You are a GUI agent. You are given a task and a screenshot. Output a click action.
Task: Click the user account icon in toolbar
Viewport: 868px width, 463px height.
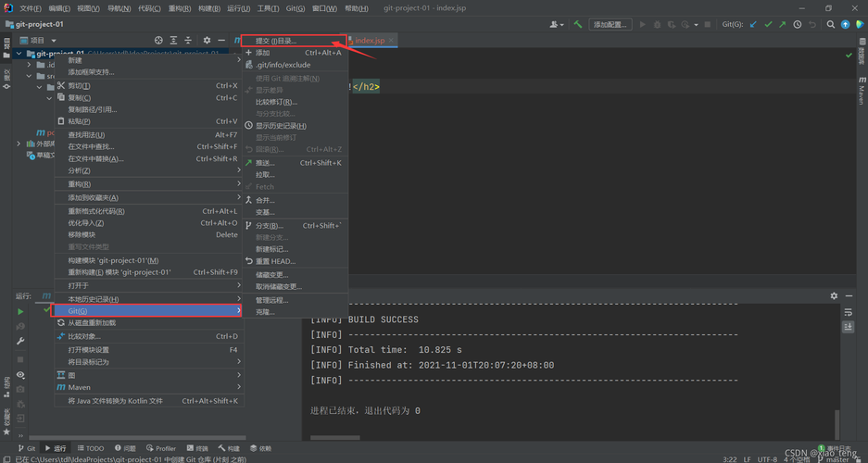(556, 24)
